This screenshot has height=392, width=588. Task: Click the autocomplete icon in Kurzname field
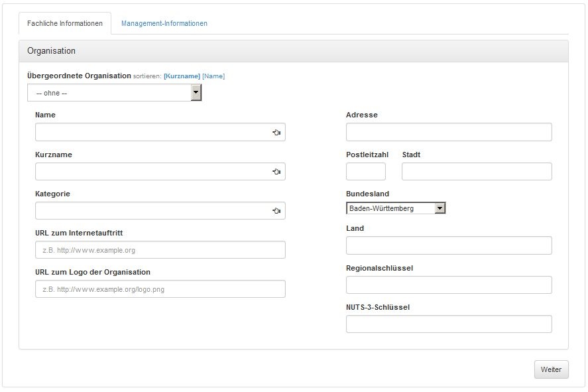(276, 172)
